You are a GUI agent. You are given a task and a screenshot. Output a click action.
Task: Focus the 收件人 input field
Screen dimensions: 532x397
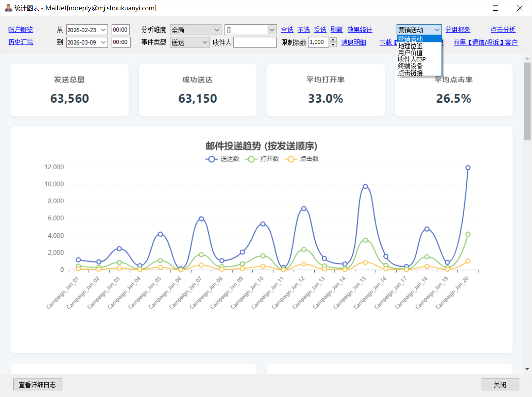point(255,42)
